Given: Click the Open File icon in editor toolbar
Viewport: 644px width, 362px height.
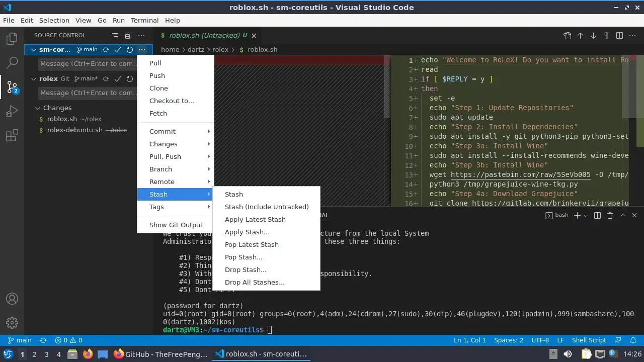Looking at the screenshot, I should (x=568, y=36).
